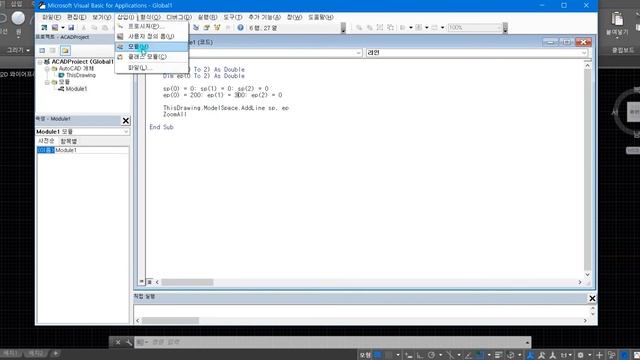Click the Align icon in UserForm toolbar
640x360 pixels.
coord(403,28)
